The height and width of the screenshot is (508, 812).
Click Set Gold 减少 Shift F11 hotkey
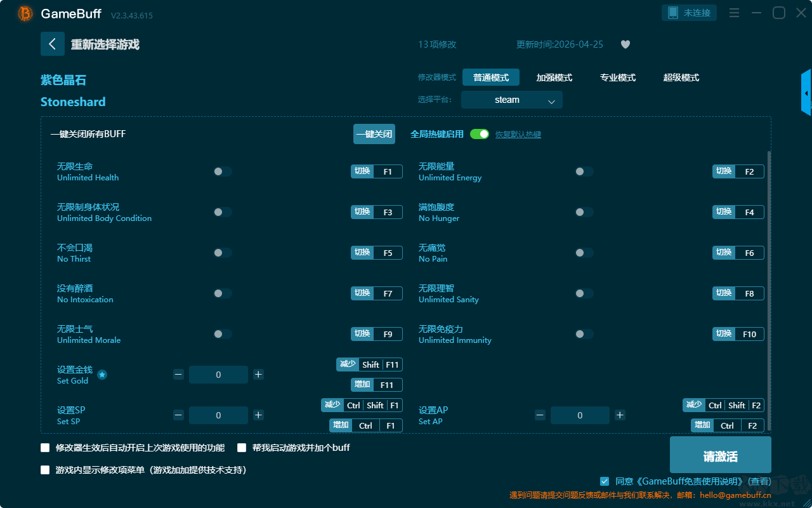369,364
